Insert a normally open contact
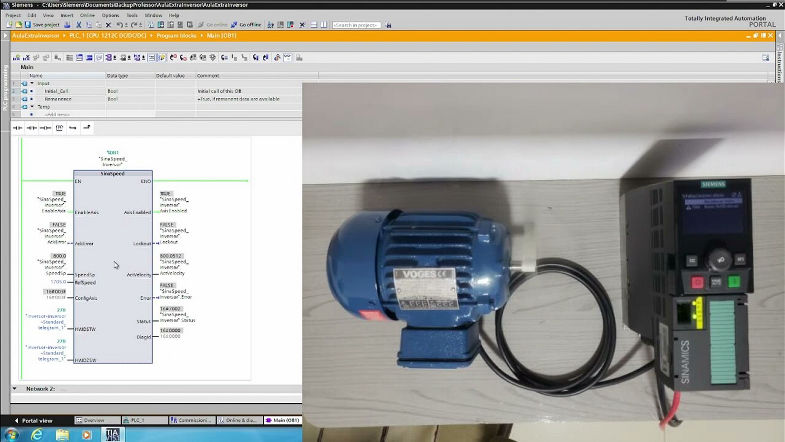The height and width of the screenshot is (442, 785). (x=18, y=128)
